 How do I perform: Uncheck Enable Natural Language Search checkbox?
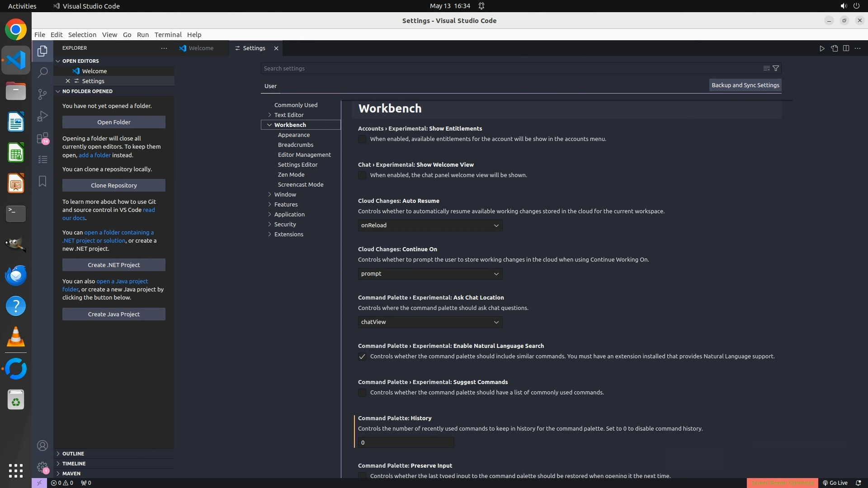[x=362, y=357]
